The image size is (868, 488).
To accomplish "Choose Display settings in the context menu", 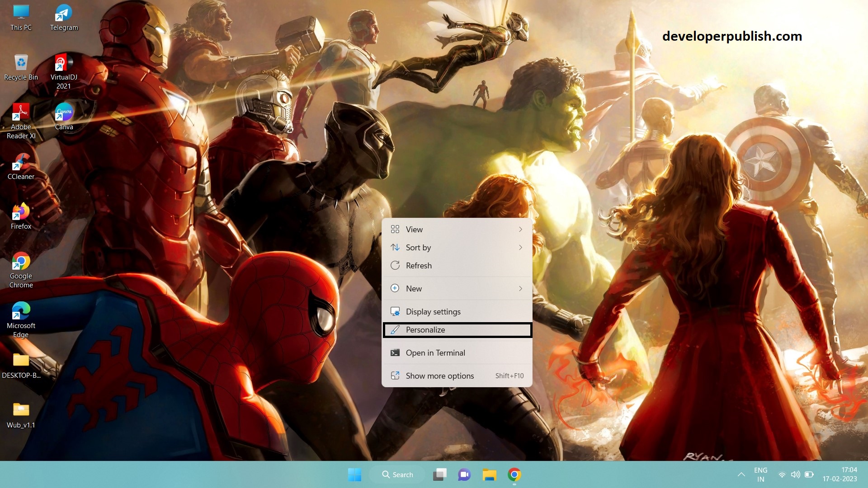I will click(433, 311).
